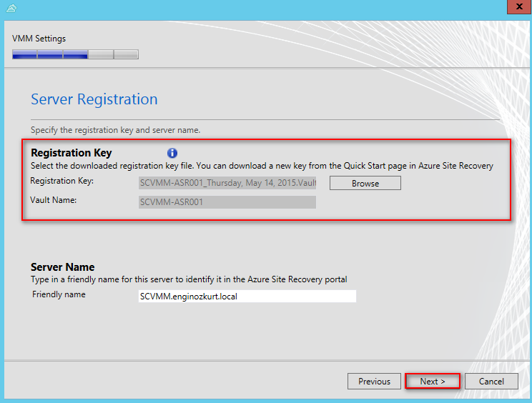
Task: Click the Vault Name field SCVMM-ASR001
Action: pyautogui.click(x=227, y=202)
